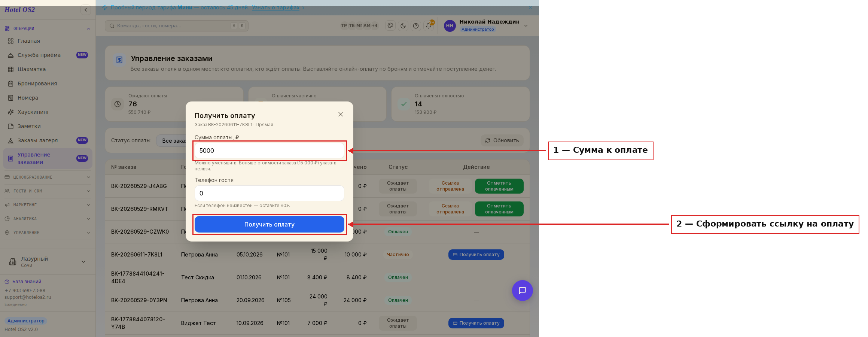Click support@hotelos2.ru email

pyautogui.click(x=28, y=297)
